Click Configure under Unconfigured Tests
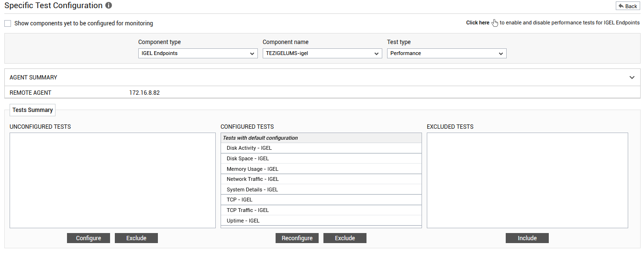Image resolution: width=644 pixels, height=256 pixels. pyautogui.click(x=89, y=238)
